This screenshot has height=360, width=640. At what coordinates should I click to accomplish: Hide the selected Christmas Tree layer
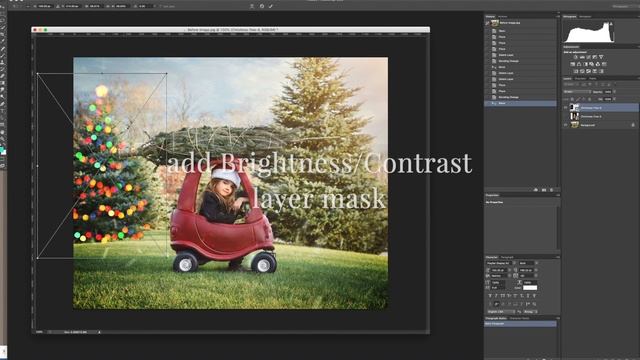click(565, 108)
